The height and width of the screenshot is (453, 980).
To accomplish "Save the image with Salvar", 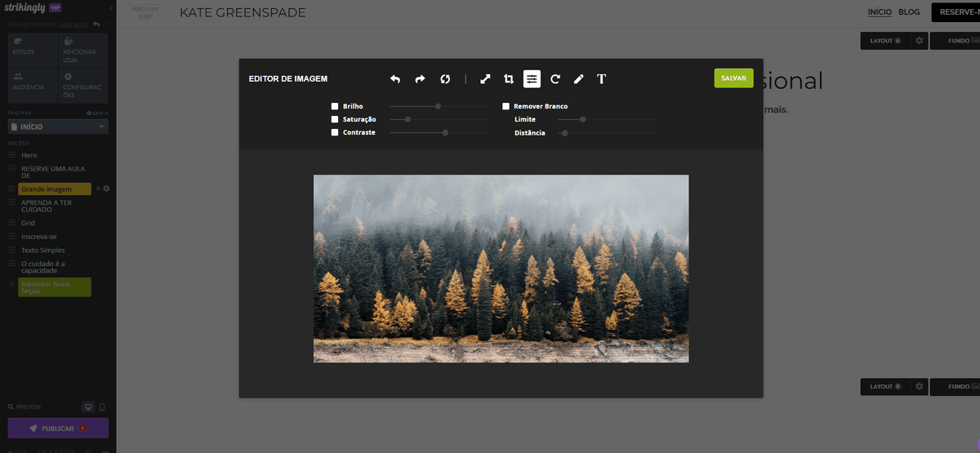I will [x=733, y=78].
